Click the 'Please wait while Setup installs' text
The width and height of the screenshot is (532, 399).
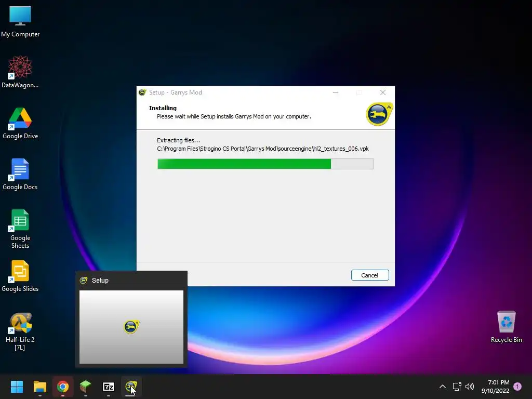click(234, 116)
